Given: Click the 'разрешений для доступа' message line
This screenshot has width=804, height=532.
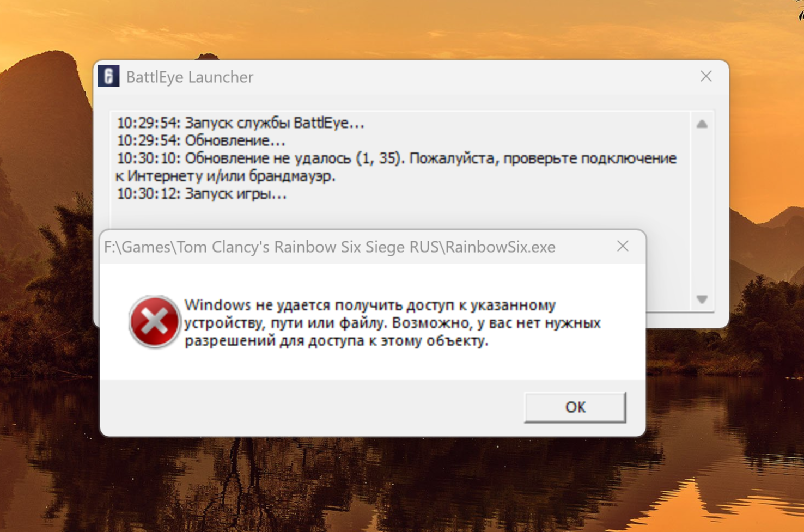Looking at the screenshot, I should click(336, 341).
